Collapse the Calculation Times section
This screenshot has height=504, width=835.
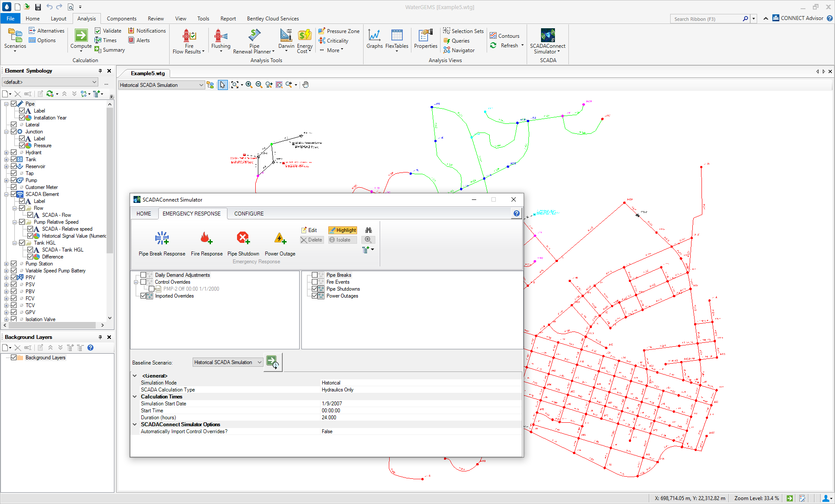[x=134, y=396]
